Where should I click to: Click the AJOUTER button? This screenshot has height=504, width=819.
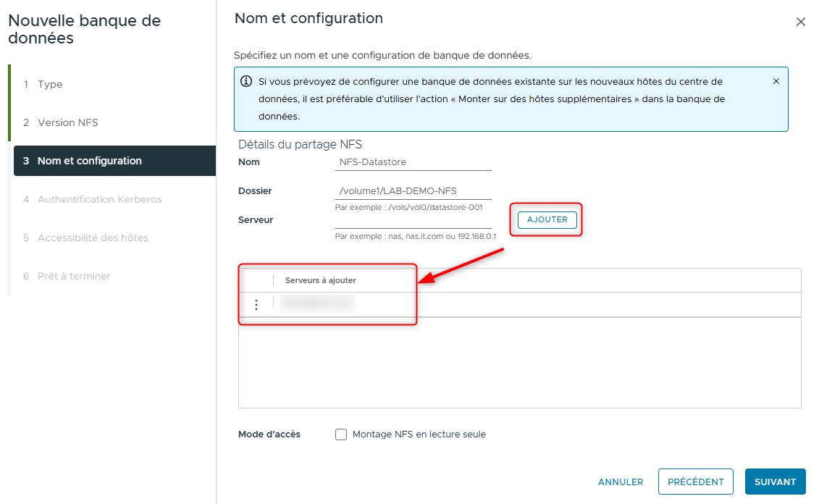pyautogui.click(x=547, y=219)
